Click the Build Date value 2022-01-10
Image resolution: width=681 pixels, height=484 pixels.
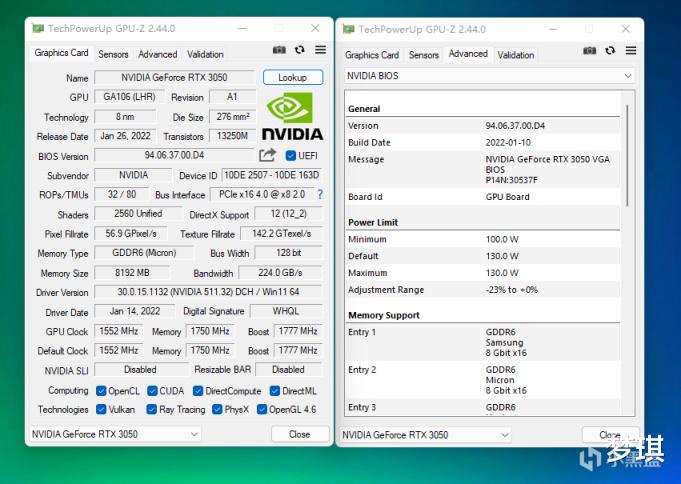click(x=508, y=143)
